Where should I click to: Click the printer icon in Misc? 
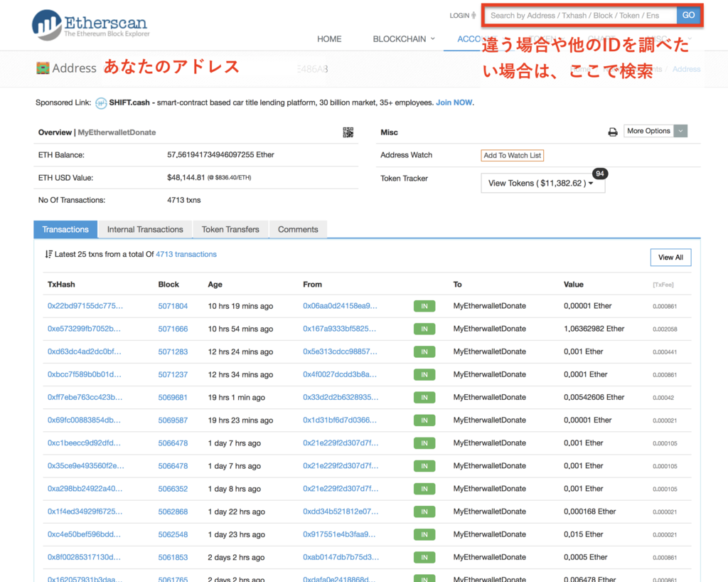pos(613,132)
